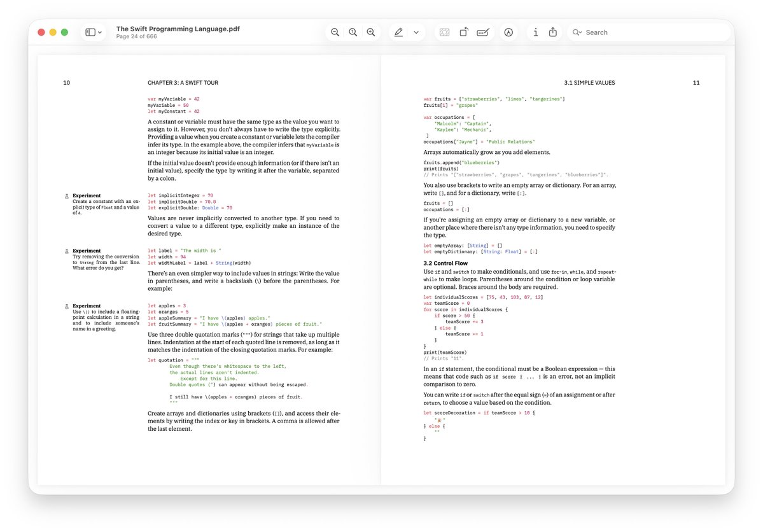Click the 3.1 SIMPLE VALUES header

coord(589,83)
